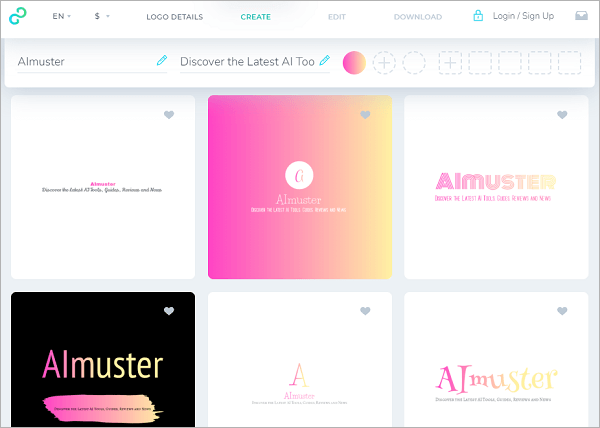Click the empty dashed circle color slot
This screenshot has width=600, height=428.
[x=414, y=63]
